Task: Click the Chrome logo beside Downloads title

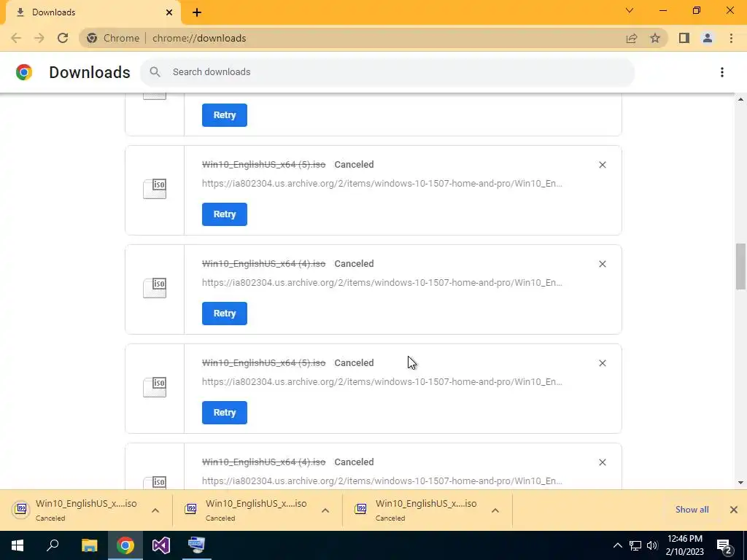Action: click(x=24, y=72)
